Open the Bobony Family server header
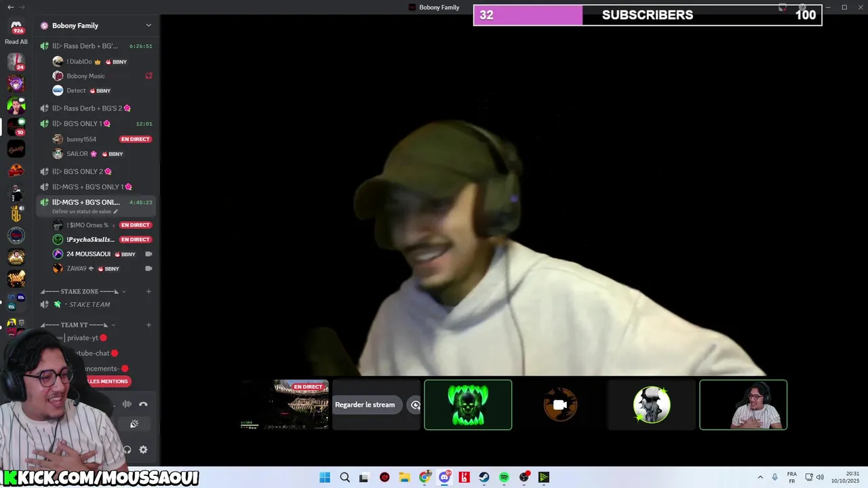 coord(96,26)
